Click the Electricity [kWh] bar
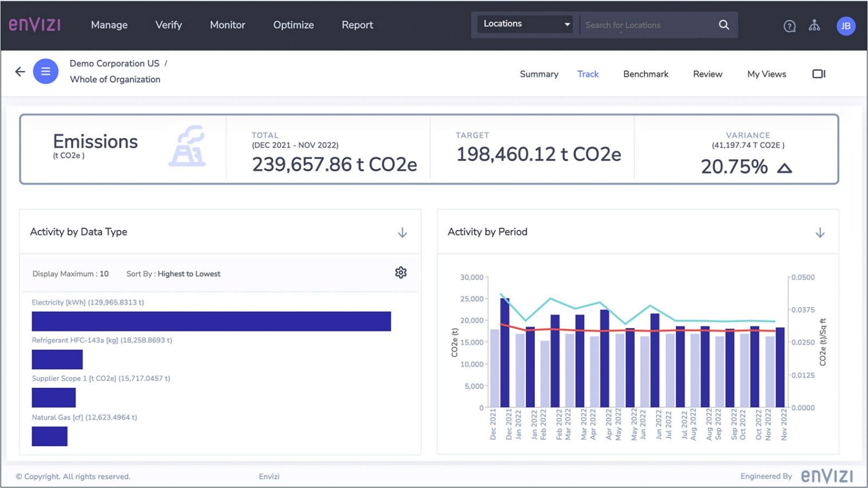The image size is (868, 488). tap(212, 321)
